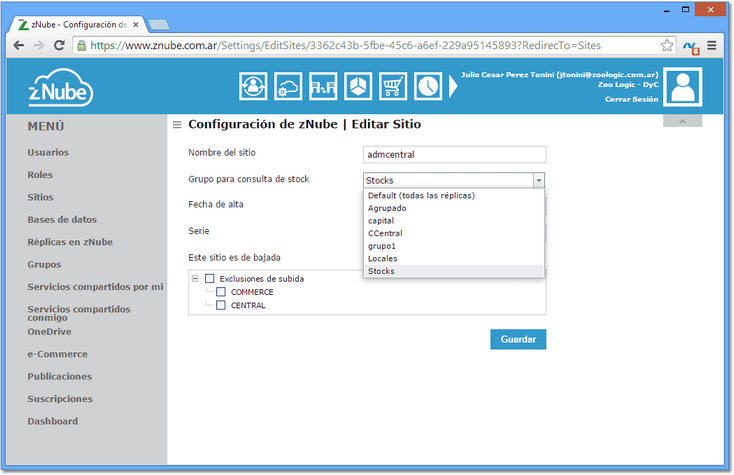Click the browser address bar URL
This screenshot has width=734, height=475.
[345, 45]
